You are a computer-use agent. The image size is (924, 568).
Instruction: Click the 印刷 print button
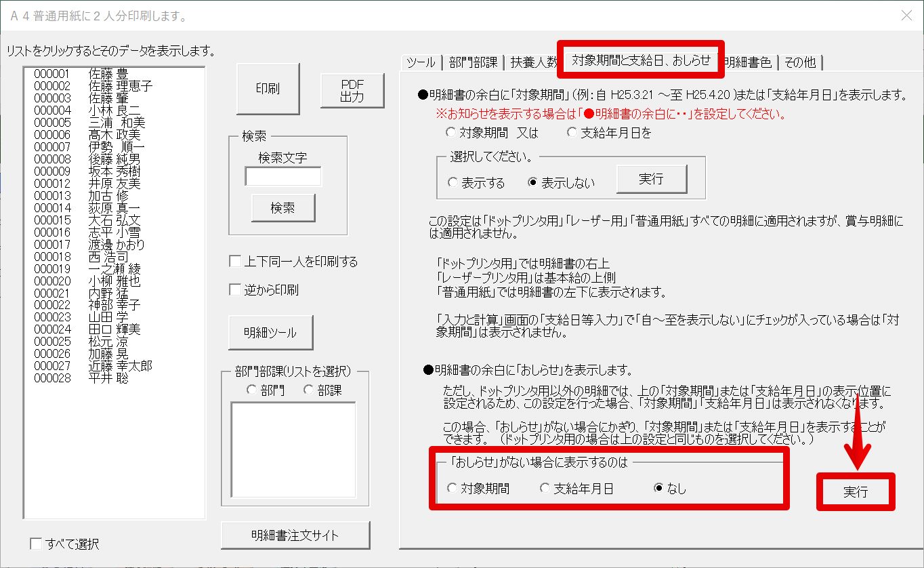267,89
